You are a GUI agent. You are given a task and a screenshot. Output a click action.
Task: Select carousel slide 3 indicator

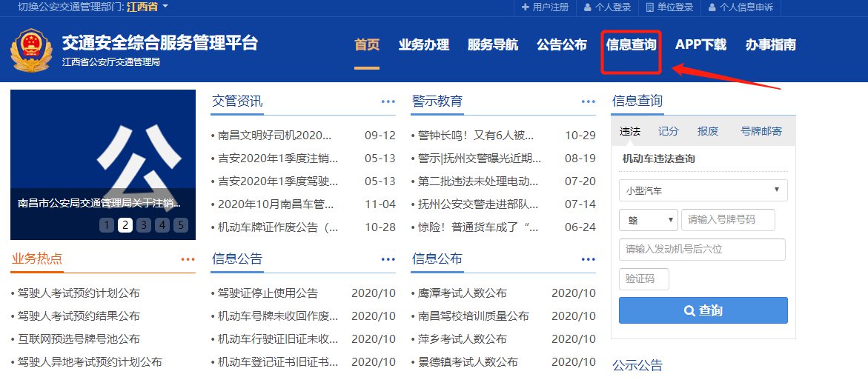[144, 225]
